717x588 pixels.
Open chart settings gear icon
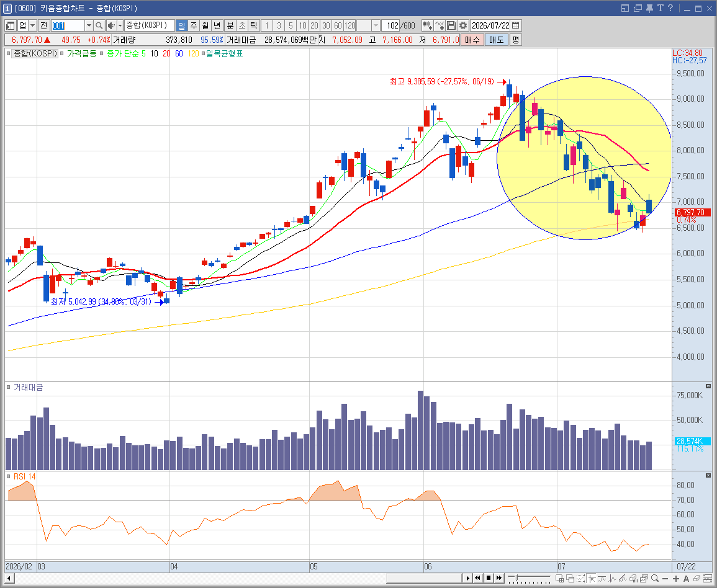point(462,25)
